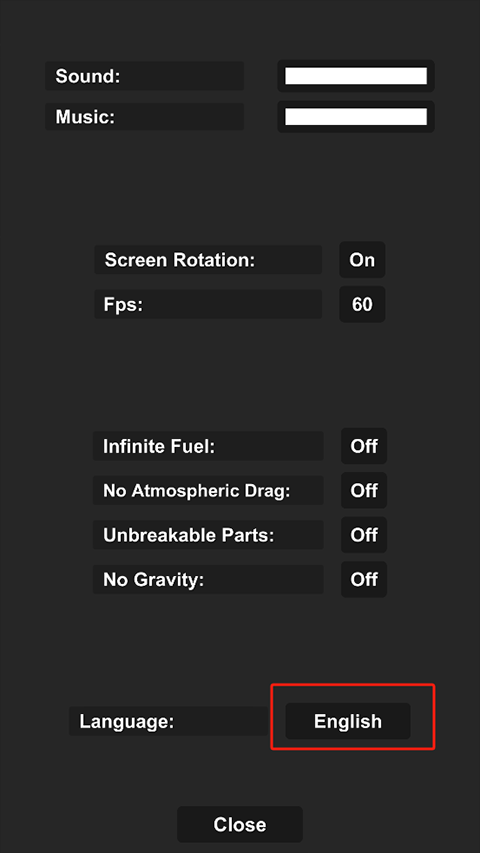Open the English language selector
Screen dimensions: 480x853
click(x=348, y=721)
